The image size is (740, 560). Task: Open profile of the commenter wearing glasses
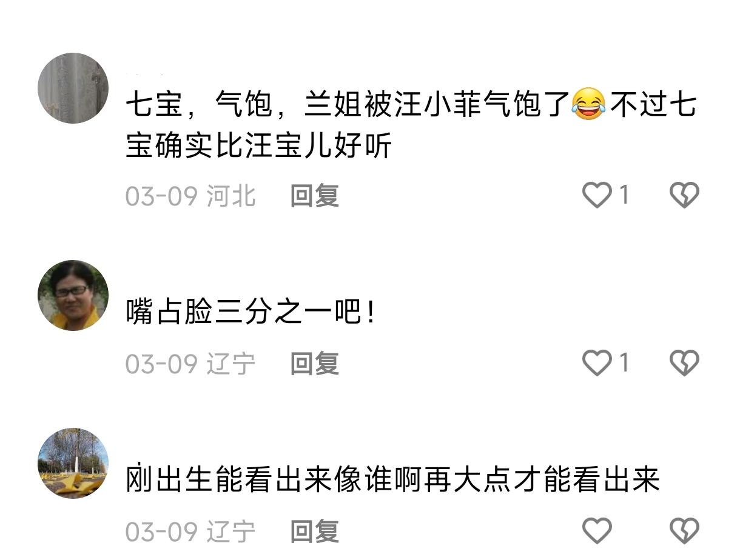point(73,295)
